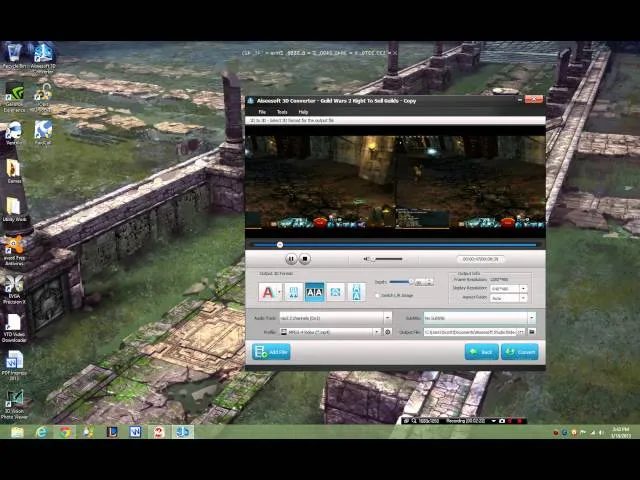Expand the Subtitle dropdown
640x480 pixels.
[531, 318]
